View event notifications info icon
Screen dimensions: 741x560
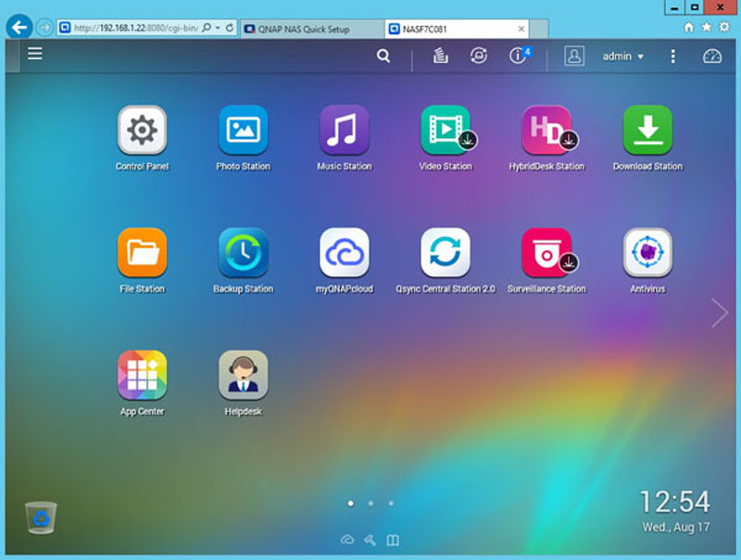click(x=518, y=56)
